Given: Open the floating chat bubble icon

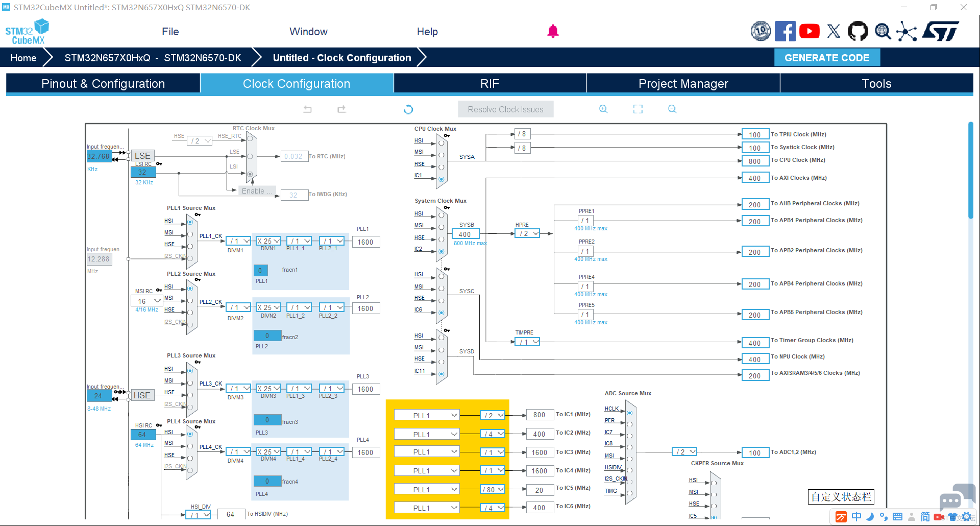Looking at the screenshot, I should tap(957, 496).
